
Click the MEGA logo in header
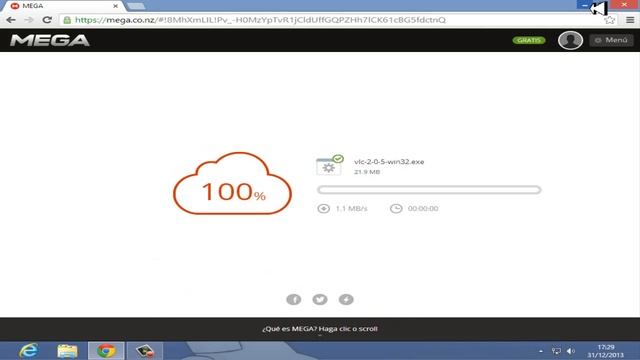click(49, 40)
